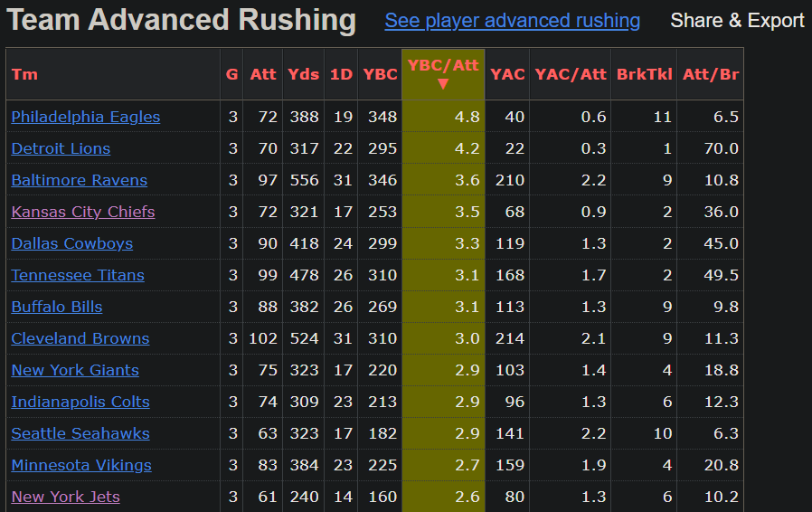Sort by the 1D column header
The width and height of the screenshot is (812, 512).
(x=341, y=74)
